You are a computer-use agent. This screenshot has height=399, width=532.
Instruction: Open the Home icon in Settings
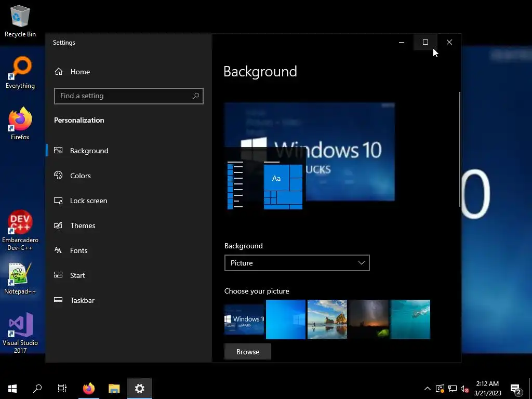tap(59, 72)
